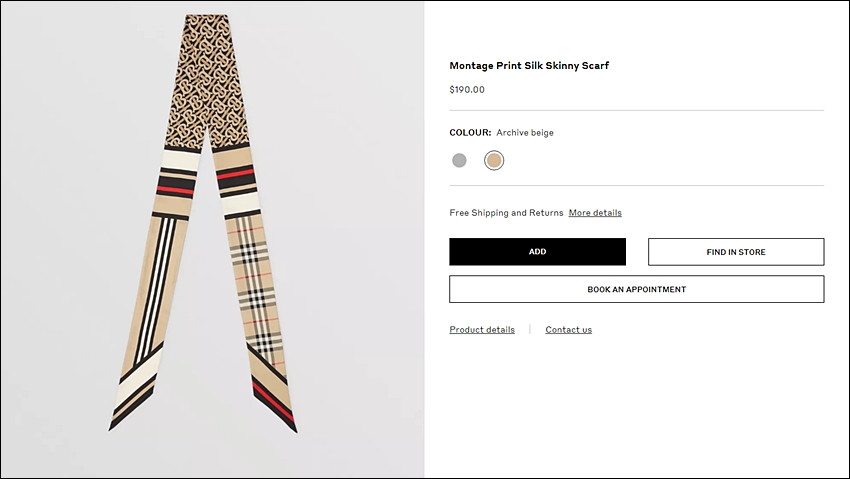Viewport: 850px width, 479px height.
Task: Click the FIND IN STORE button
Action: [x=736, y=252]
